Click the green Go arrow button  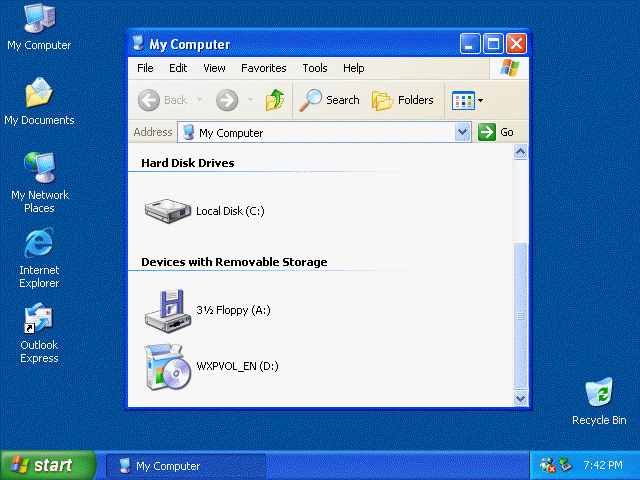coord(487,132)
